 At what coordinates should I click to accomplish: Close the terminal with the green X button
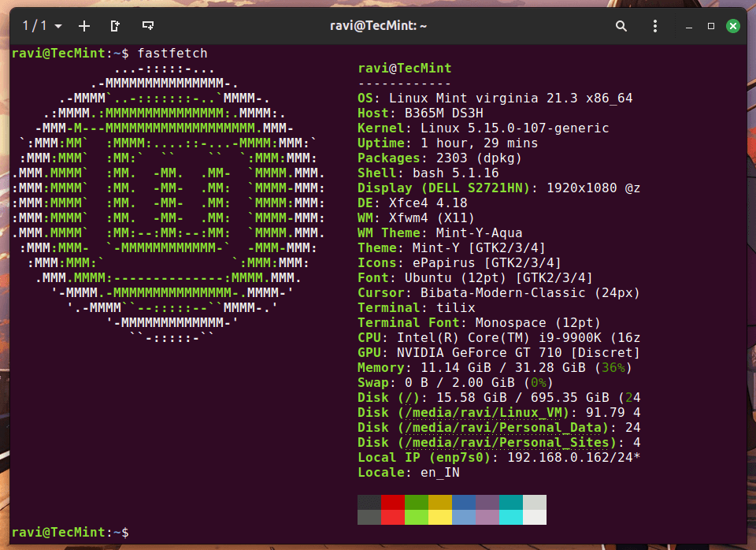point(733,26)
